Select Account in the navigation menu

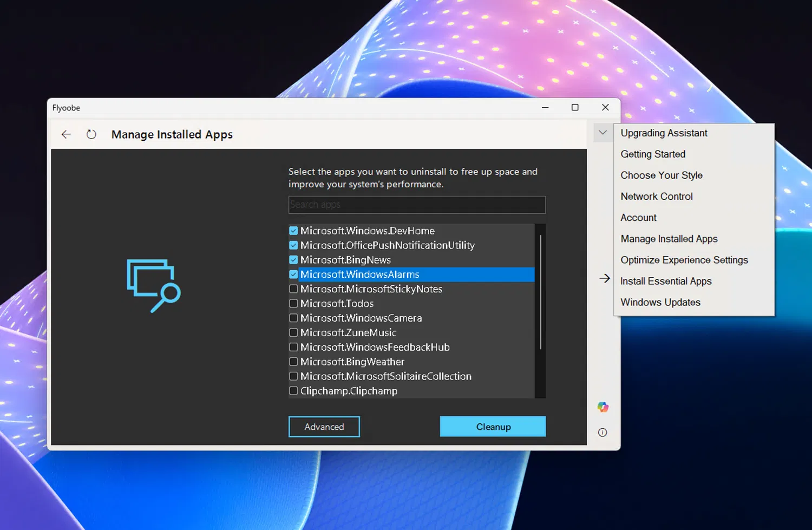coord(694,218)
